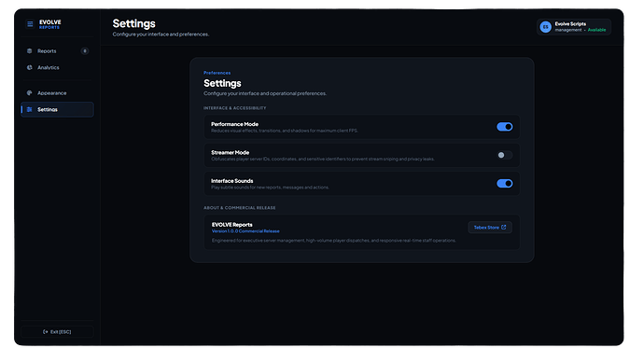Click the 'Configure your interface and operational preferences' text
644x362 pixels.
tap(265, 93)
